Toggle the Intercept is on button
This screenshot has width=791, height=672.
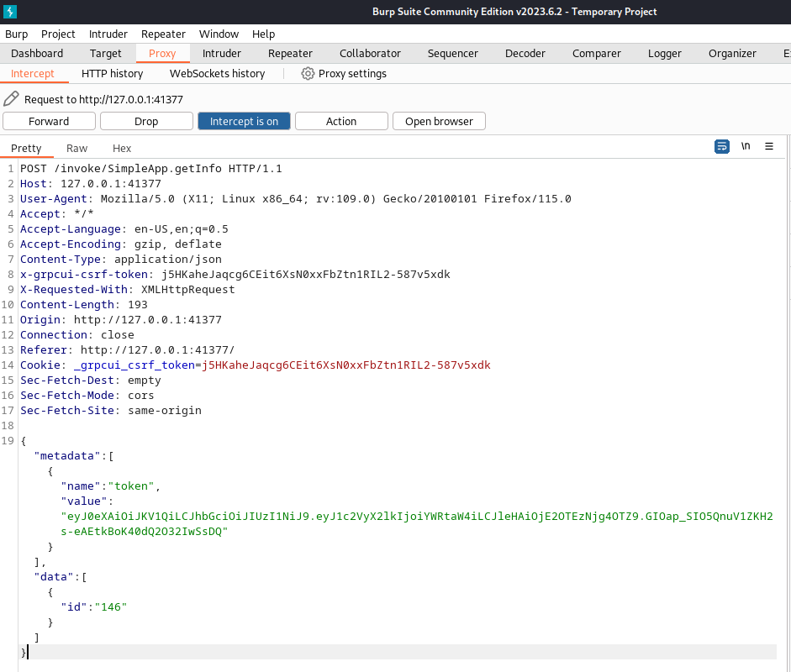[244, 121]
